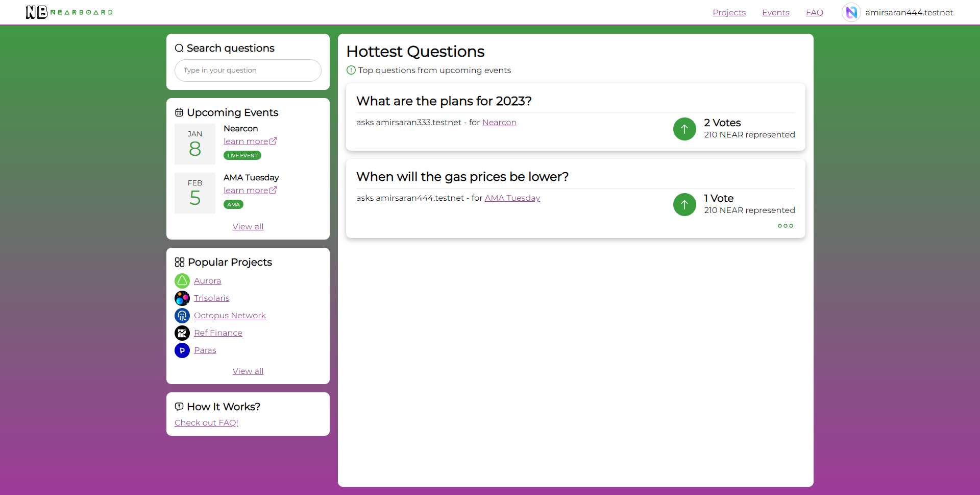980x495 pixels.
Task: Open the Projects nav link
Action: [729, 12]
